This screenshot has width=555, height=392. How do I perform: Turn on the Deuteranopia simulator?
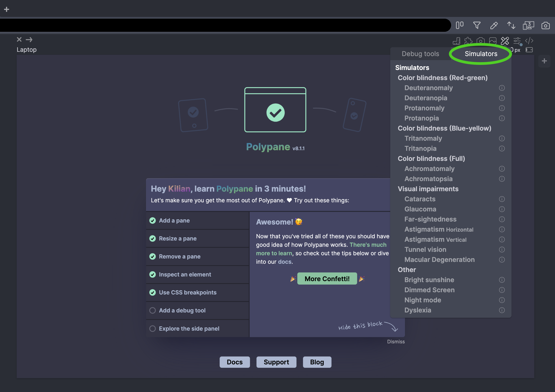click(426, 98)
